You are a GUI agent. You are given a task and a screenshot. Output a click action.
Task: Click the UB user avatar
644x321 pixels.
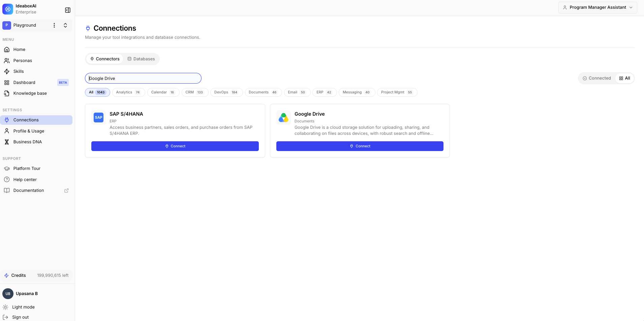(x=8, y=294)
